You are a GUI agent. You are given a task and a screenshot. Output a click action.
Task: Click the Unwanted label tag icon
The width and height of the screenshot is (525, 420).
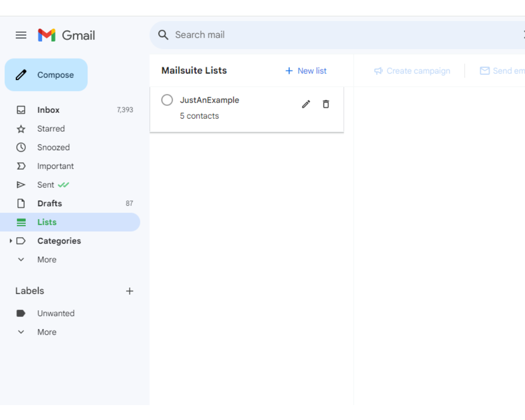click(21, 313)
